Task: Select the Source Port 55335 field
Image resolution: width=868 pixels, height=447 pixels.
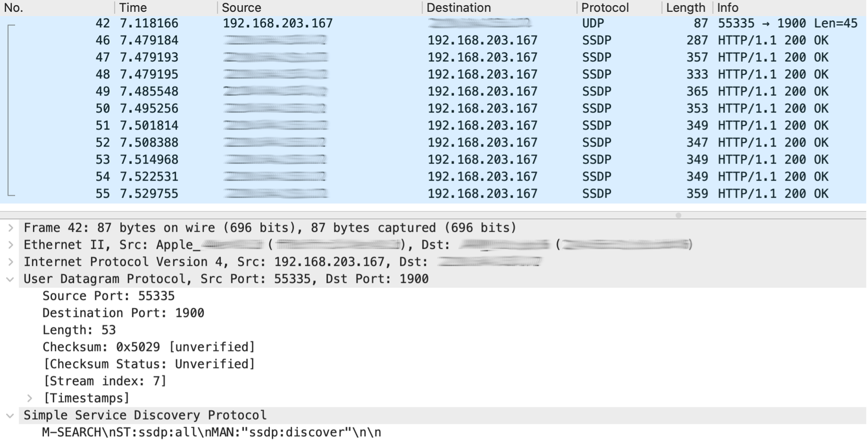Action: [x=109, y=296]
